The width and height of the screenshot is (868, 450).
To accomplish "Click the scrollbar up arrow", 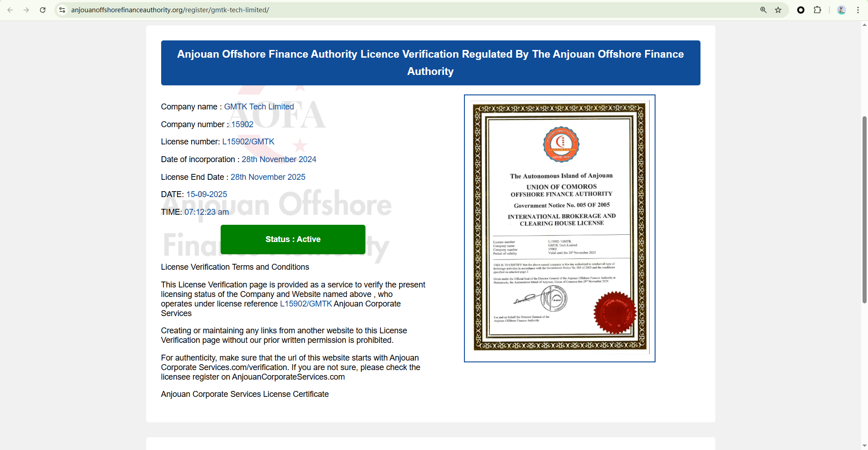I will click(x=864, y=25).
